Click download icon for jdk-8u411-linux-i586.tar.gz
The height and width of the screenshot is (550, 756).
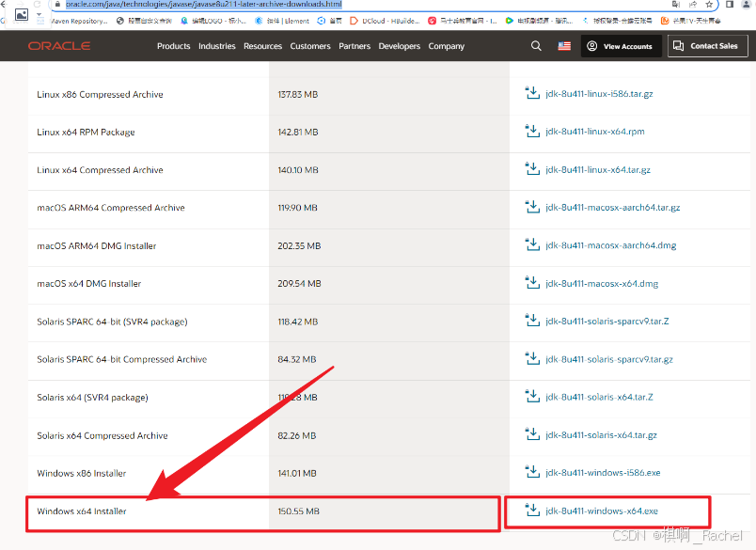click(x=532, y=93)
